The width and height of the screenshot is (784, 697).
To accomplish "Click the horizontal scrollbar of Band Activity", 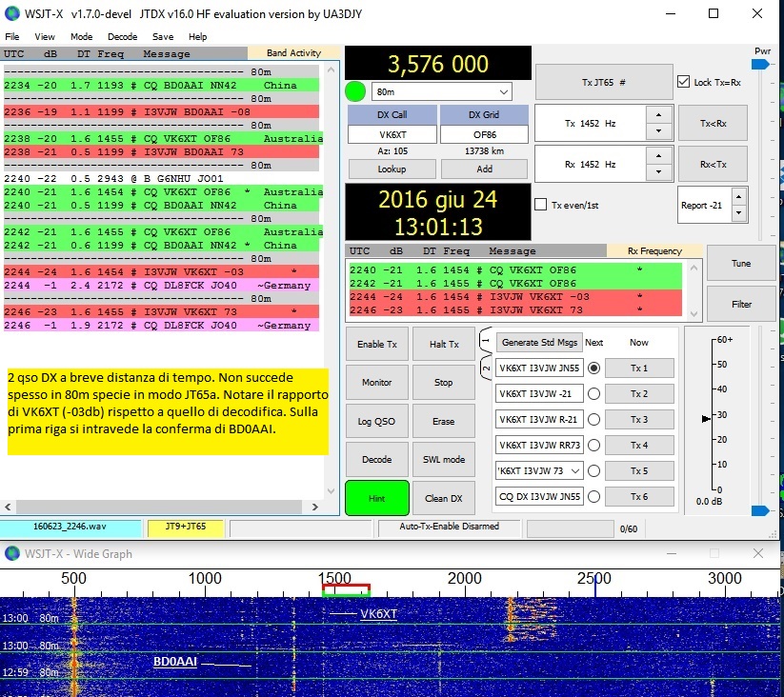I will (159, 507).
